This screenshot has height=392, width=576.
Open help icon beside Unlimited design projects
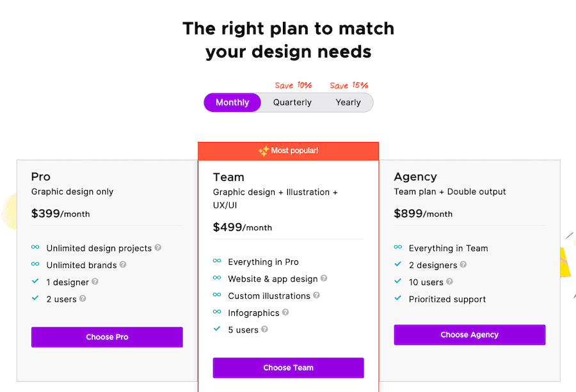158,247
